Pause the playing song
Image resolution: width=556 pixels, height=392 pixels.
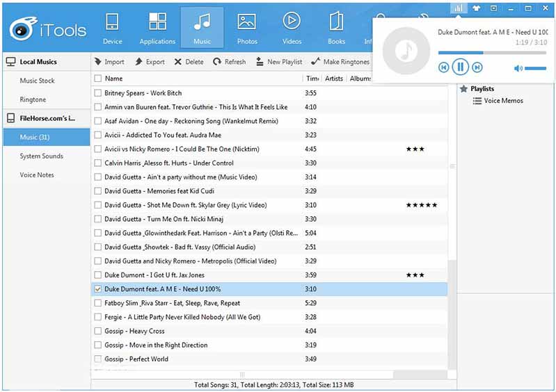[x=460, y=67]
